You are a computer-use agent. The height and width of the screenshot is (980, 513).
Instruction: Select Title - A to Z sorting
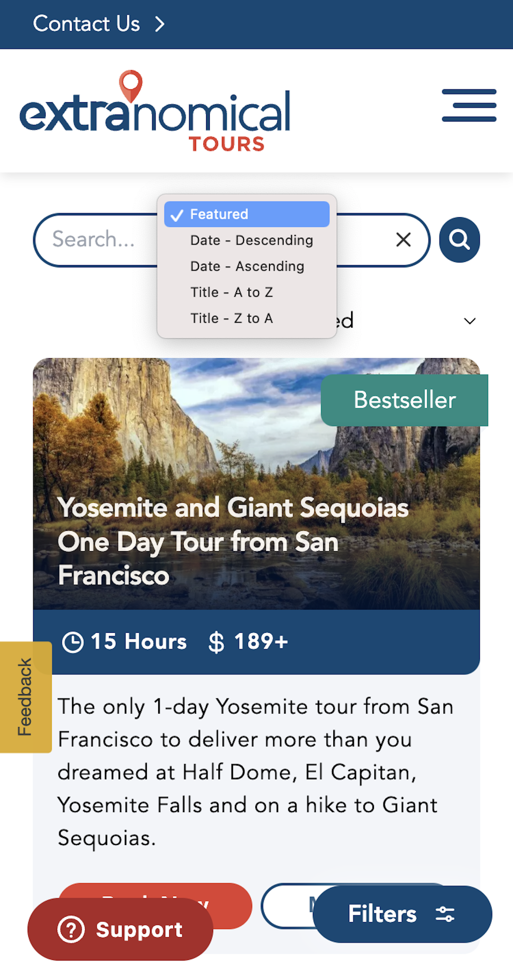[232, 292]
